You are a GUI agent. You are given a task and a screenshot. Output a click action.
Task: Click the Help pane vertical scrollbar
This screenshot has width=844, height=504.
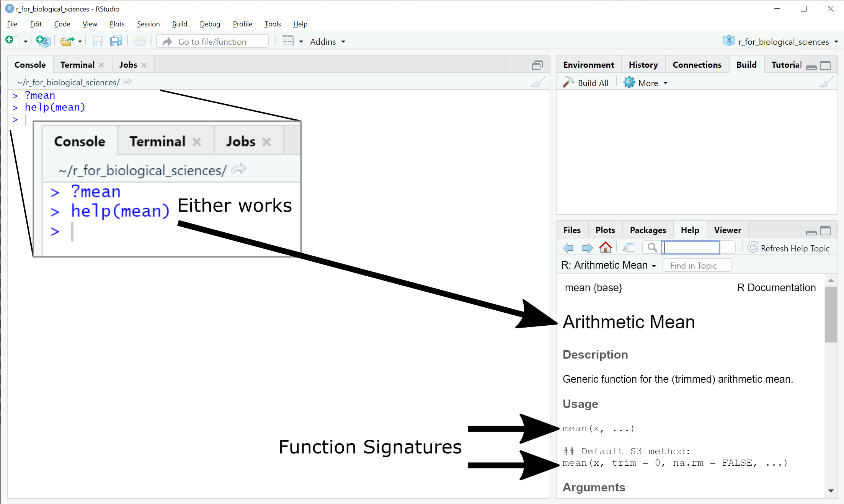[831, 314]
